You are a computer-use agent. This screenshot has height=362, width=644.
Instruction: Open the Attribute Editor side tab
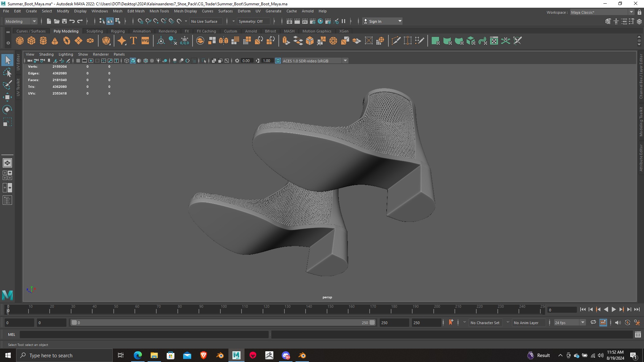click(x=641, y=158)
